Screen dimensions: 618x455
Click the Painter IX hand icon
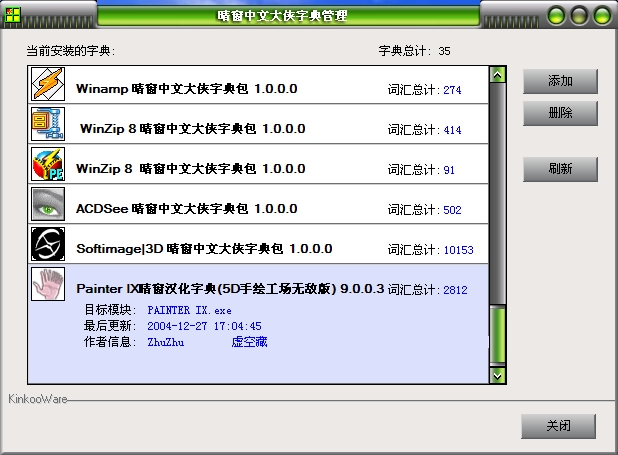coord(48,284)
